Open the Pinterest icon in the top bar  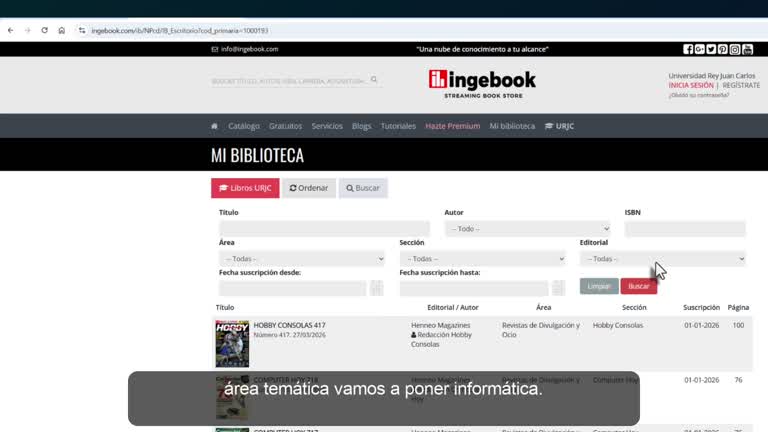coord(723,49)
